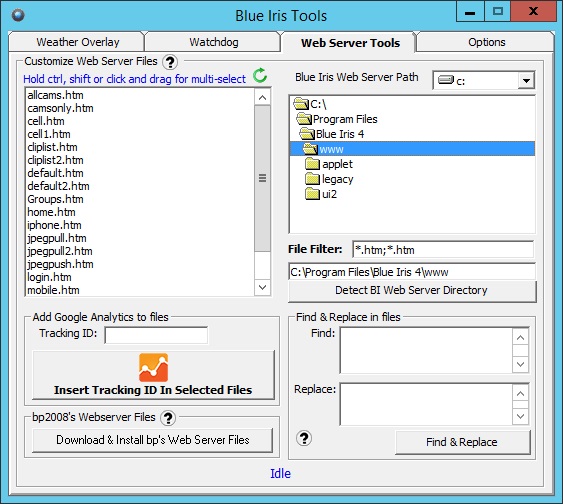Click Detect BI Web Server Directory

pos(412,291)
